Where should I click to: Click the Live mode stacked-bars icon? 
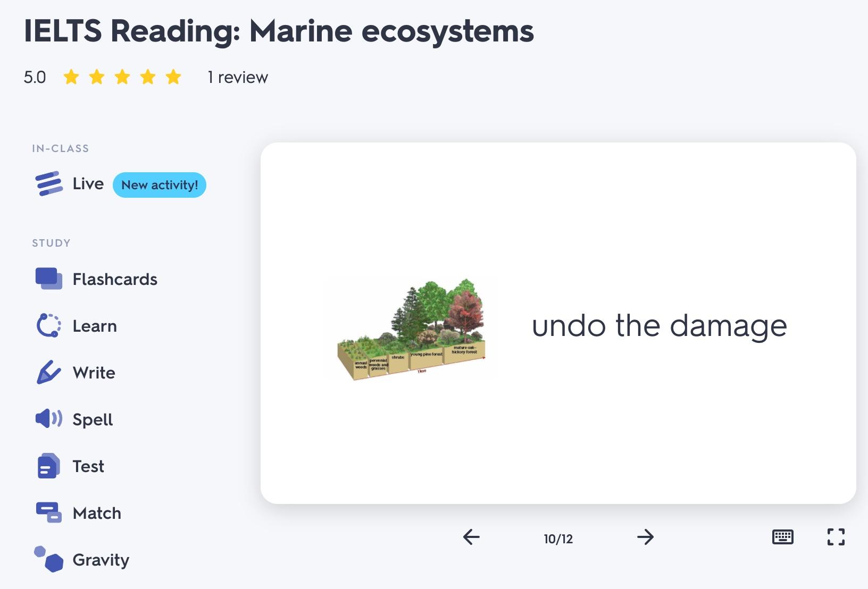coord(49,184)
